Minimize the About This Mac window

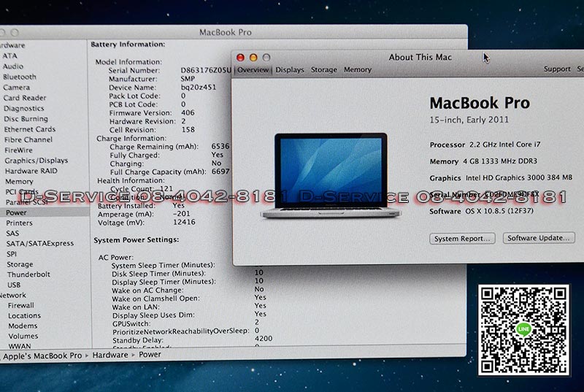point(253,58)
